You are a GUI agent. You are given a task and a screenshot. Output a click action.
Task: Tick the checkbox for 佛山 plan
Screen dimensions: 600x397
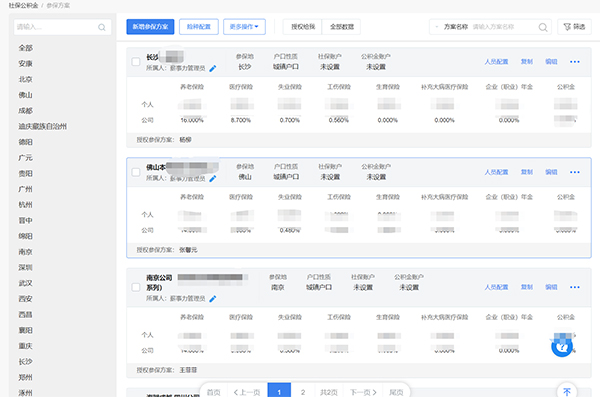point(136,172)
